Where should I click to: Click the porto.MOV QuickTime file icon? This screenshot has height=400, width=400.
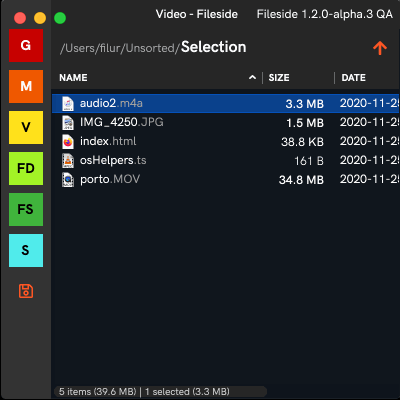(x=68, y=180)
